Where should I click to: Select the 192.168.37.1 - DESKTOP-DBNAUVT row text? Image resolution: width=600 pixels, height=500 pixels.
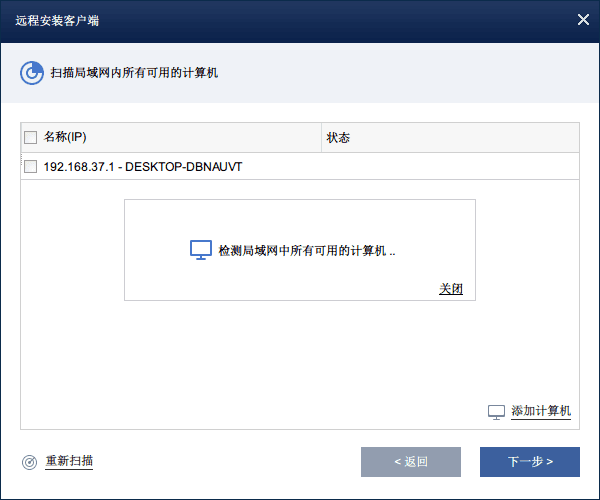(x=143, y=167)
